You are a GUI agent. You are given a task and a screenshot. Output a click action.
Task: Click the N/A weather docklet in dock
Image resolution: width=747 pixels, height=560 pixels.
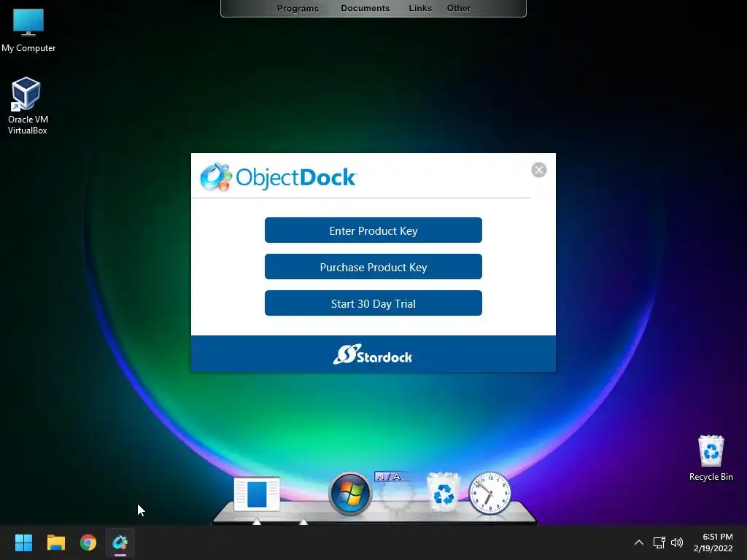(x=395, y=492)
